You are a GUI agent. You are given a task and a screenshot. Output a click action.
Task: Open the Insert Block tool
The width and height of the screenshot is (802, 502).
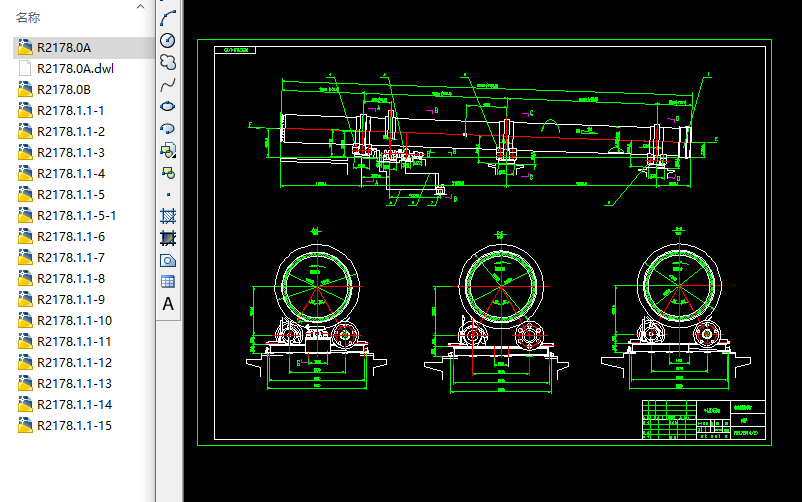click(x=168, y=150)
